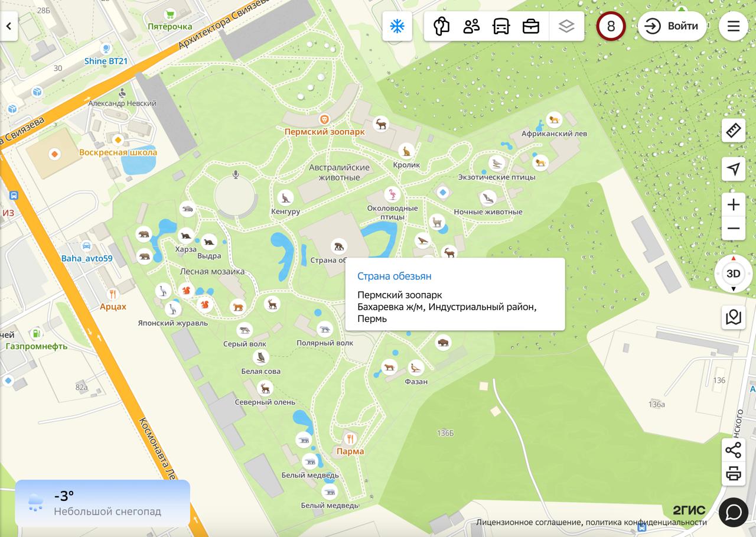Open the public transport bus icon
This screenshot has height=537, width=756.
click(501, 26)
